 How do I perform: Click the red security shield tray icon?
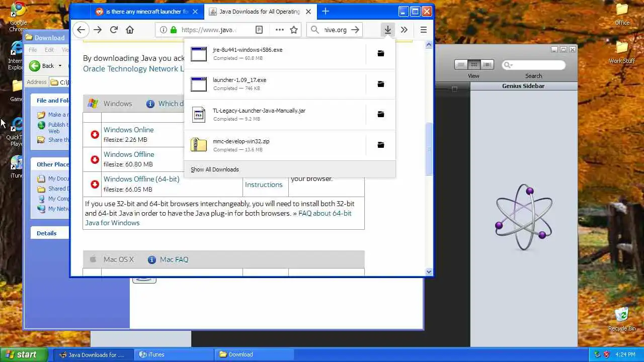click(606, 354)
